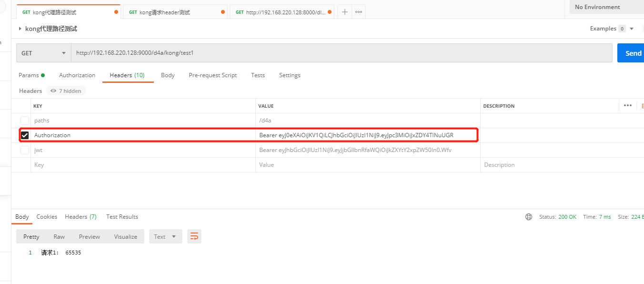Screen dimensions: 644x284
Task: Click the response text 请求1: 65535
Action: [x=61, y=253]
